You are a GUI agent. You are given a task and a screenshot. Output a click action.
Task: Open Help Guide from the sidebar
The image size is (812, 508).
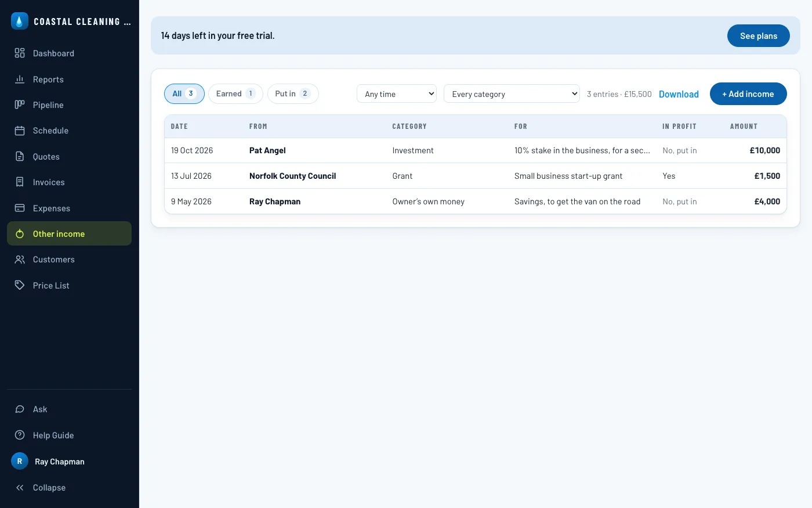pos(69,435)
